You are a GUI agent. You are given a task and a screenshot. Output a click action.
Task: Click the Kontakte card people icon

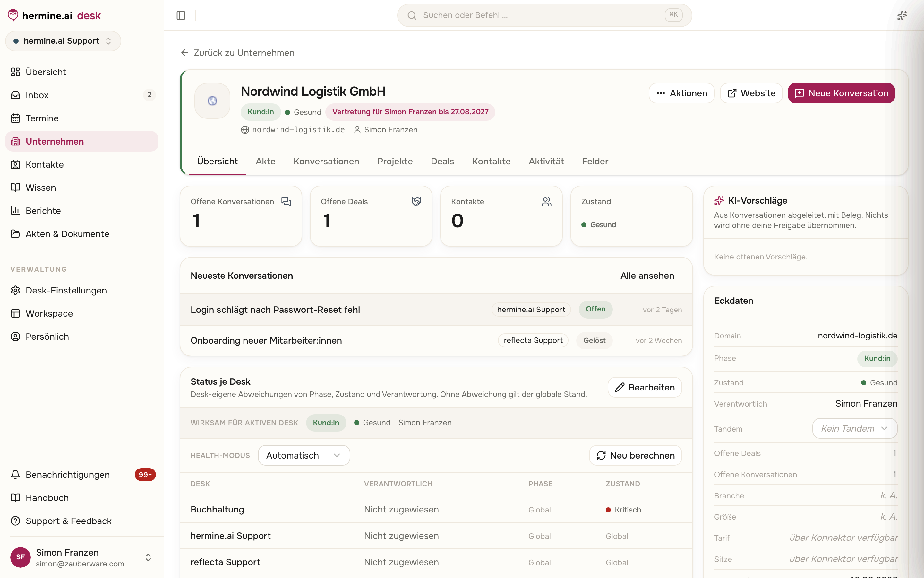point(546,201)
